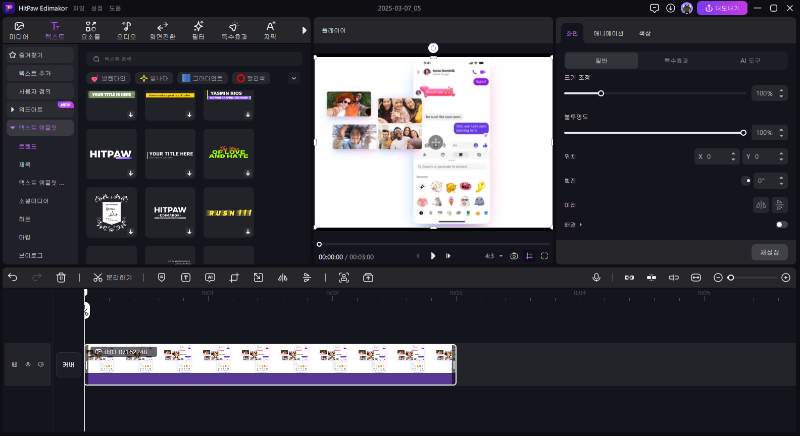Screen dimensions: 800x436
Task: Open the 4:3 aspect ratio dropdown
Action: [493, 256]
